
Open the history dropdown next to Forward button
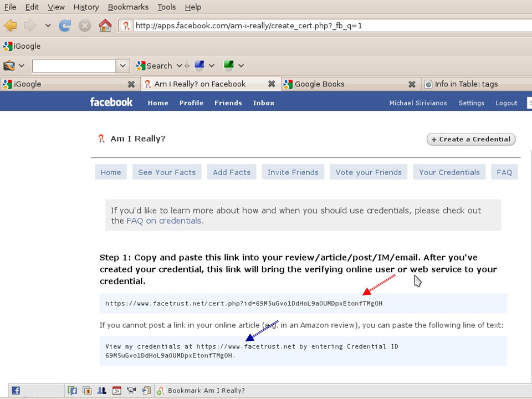48,25
